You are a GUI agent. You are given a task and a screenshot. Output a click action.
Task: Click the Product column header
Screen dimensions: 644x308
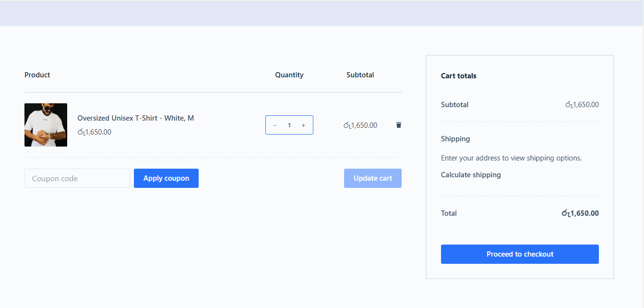(x=37, y=75)
